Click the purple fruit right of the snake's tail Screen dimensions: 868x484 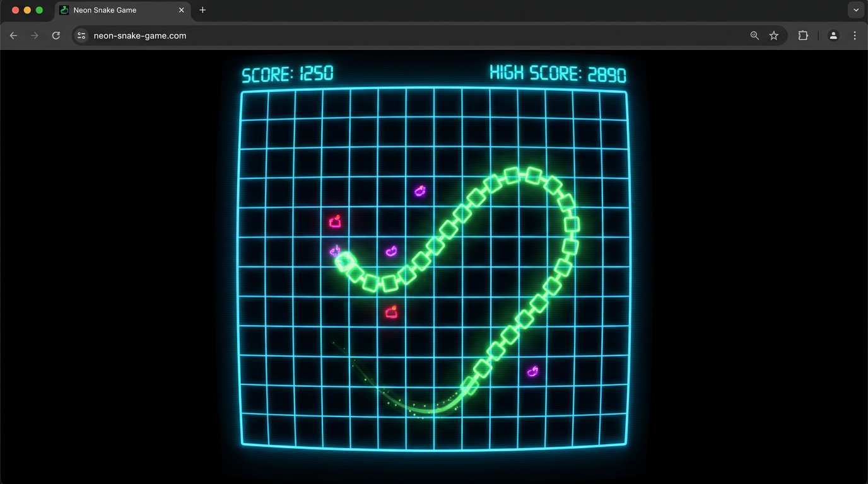pos(533,371)
